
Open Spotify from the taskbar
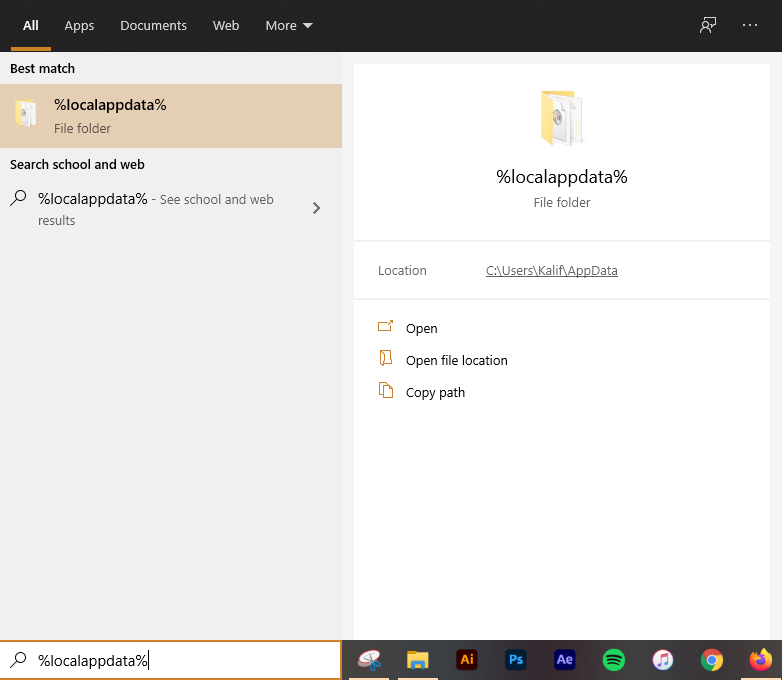click(x=614, y=660)
